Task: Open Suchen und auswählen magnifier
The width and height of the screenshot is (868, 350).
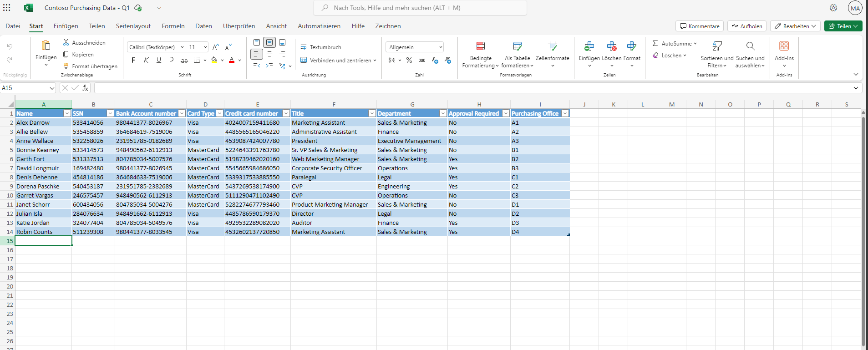Action: 750,46
